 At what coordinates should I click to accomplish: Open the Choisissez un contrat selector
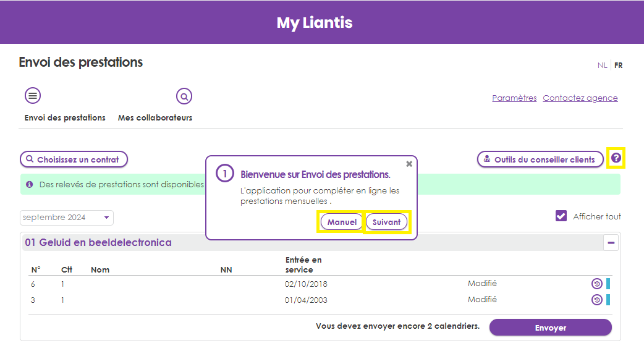(74, 159)
